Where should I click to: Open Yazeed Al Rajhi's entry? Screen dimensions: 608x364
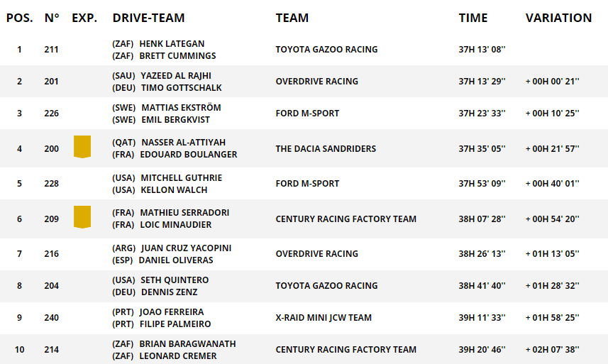175,75
